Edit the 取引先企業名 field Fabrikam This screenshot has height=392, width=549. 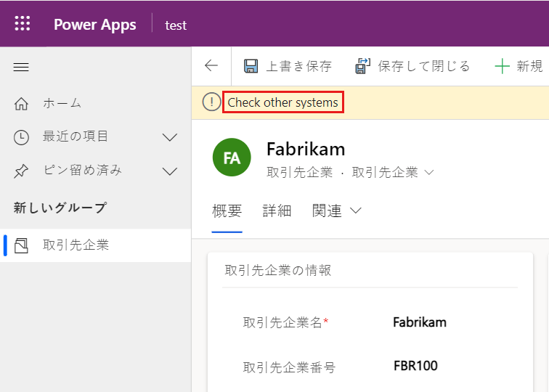coord(420,322)
